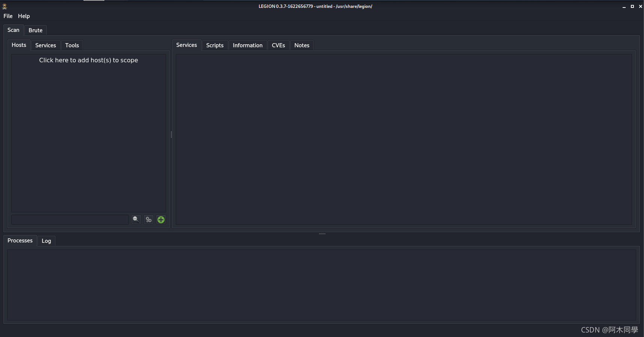Click the search magnifier icon below hosts list
Screen dimensions: 644x337
[x=136, y=220]
